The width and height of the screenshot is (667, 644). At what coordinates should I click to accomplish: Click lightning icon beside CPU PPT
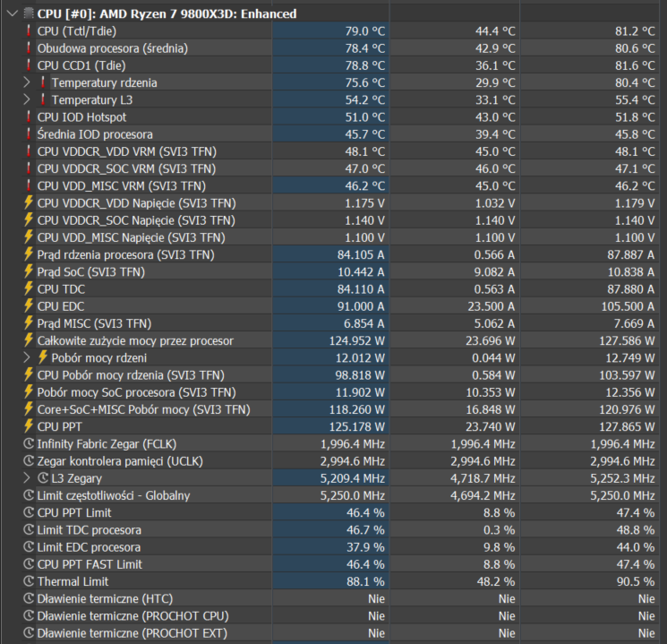(29, 426)
